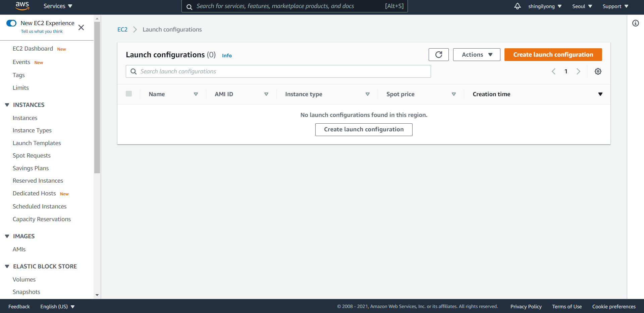Open Tags in sidebar

(19, 75)
